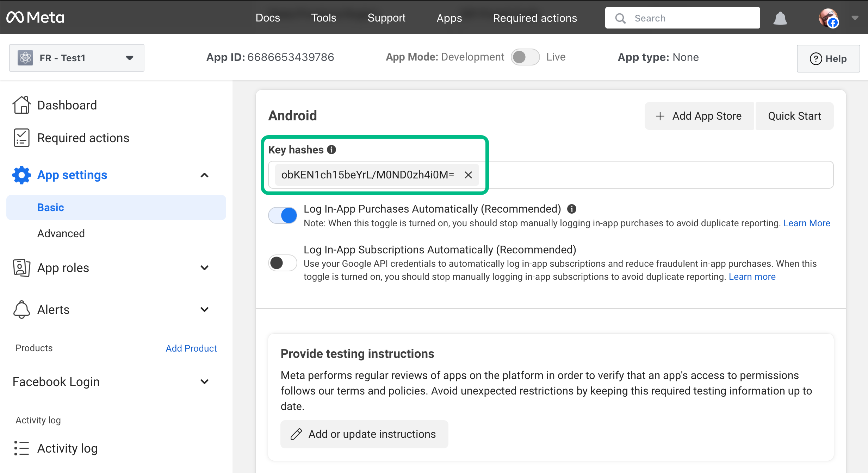The image size is (868, 473).
Task: Click the Key hashes info icon
Action: (331, 149)
